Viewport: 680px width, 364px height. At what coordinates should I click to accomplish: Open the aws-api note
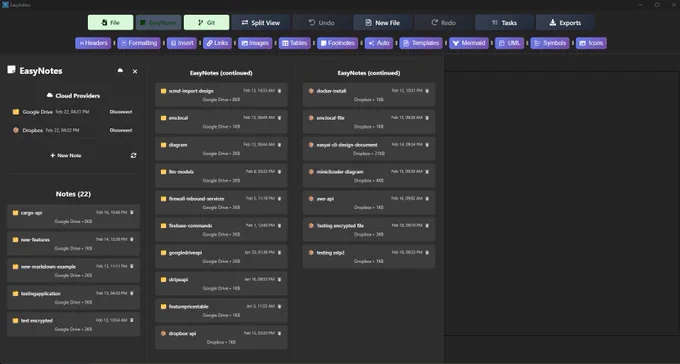(369, 203)
